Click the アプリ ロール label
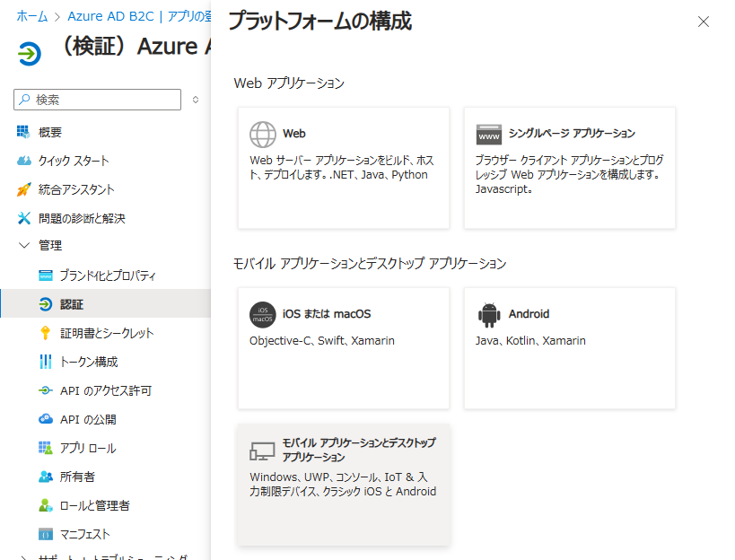The width and height of the screenshot is (735, 560). pos(88,448)
